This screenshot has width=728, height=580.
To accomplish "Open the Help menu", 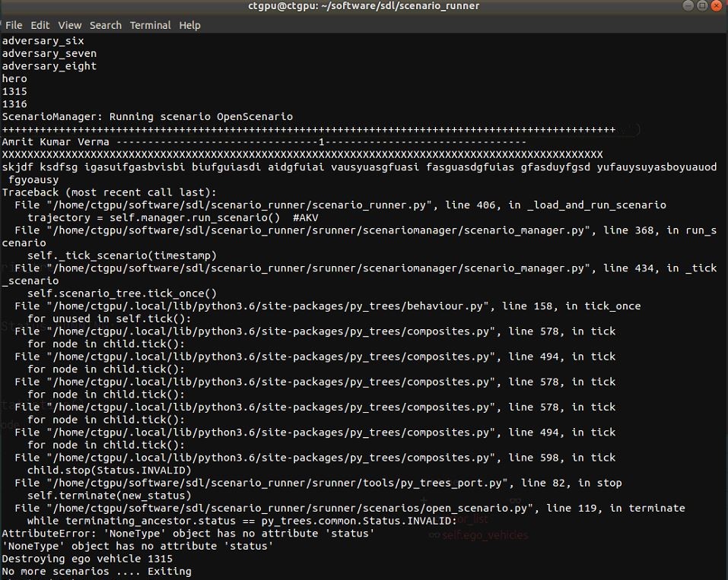I will point(189,25).
